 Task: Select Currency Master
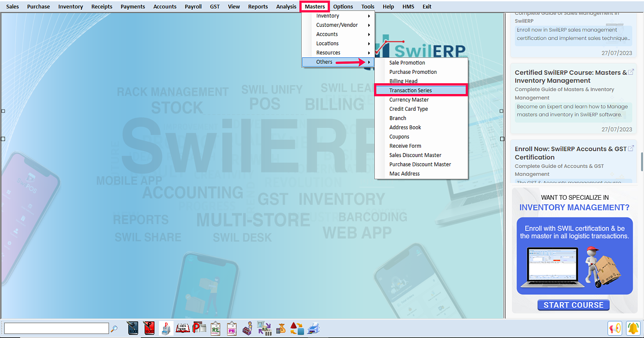tap(421, 100)
